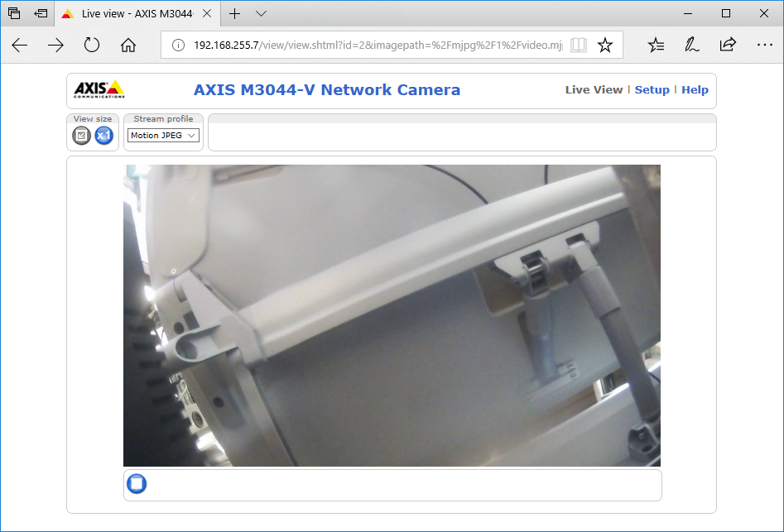Open the browser home page
This screenshot has width=784, height=532.
coord(128,45)
